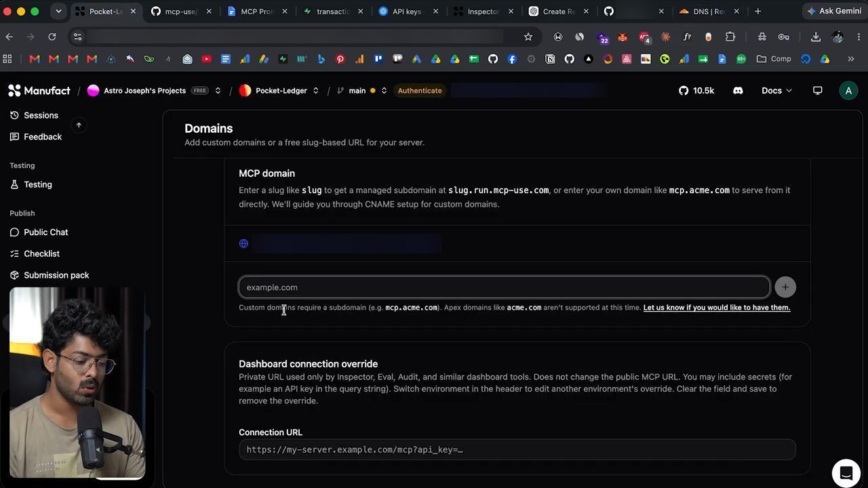The height and width of the screenshot is (488, 868).
Task: Click the add domain plus button
Action: pyautogui.click(x=785, y=287)
